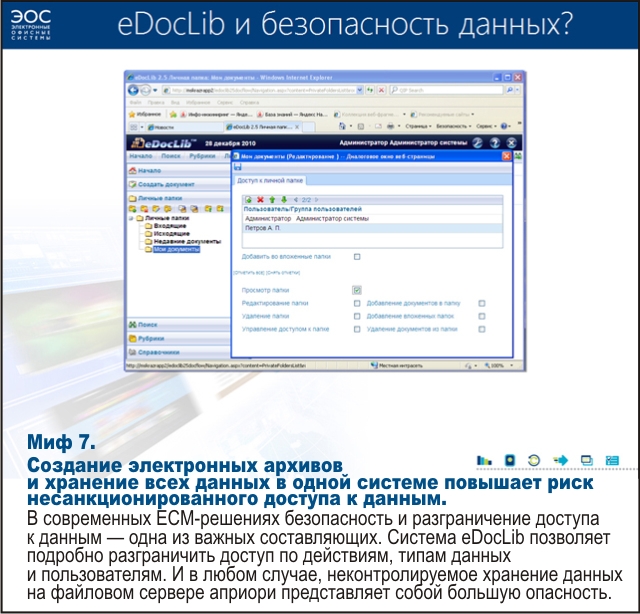Open the address bar history dropdown arrow
The width and height of the screenshot is (640, 614).
pos(360,90)
